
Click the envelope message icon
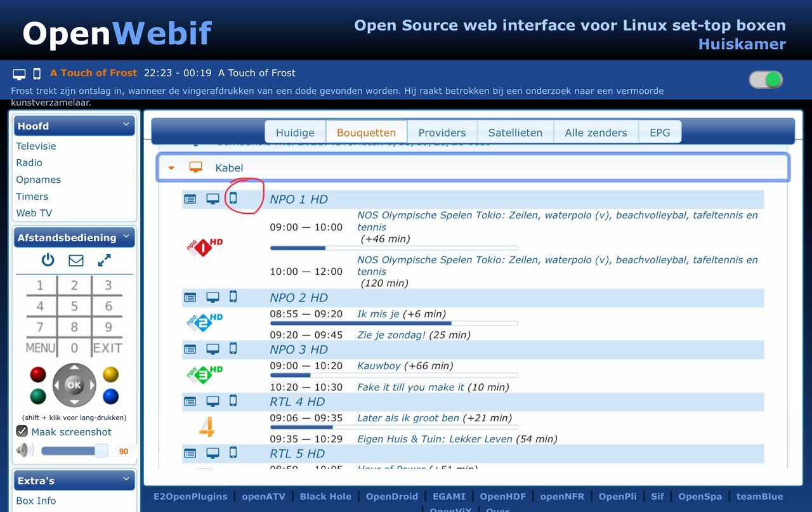tap(76, 260)
